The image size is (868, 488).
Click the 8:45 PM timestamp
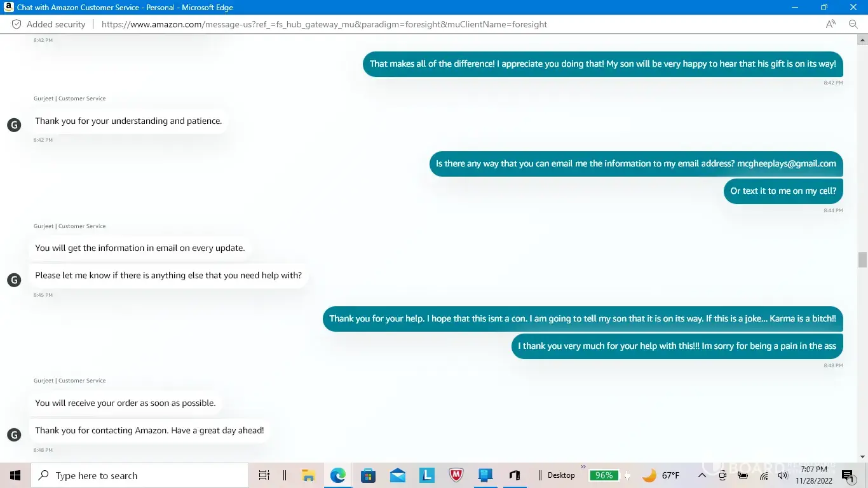coord(43,295)
